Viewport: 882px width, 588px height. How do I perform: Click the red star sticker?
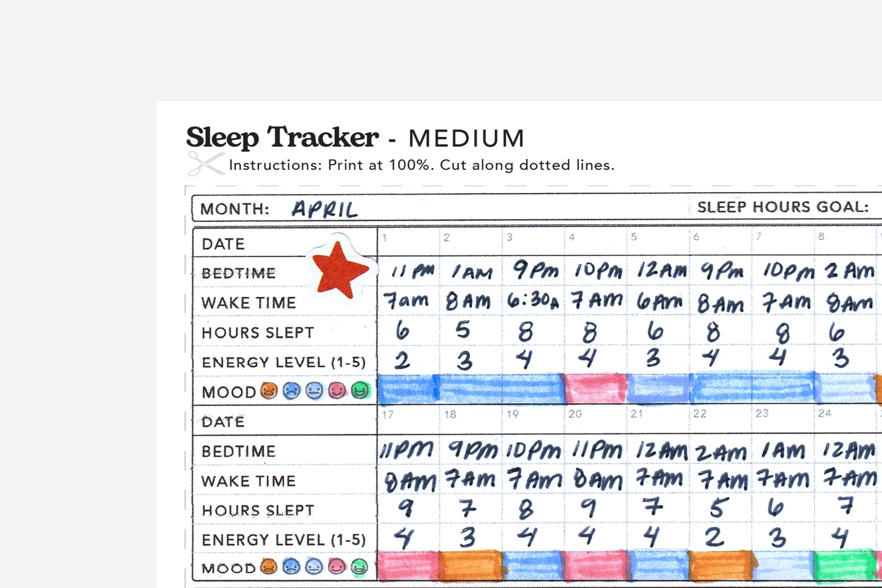[x=339, y=270]
